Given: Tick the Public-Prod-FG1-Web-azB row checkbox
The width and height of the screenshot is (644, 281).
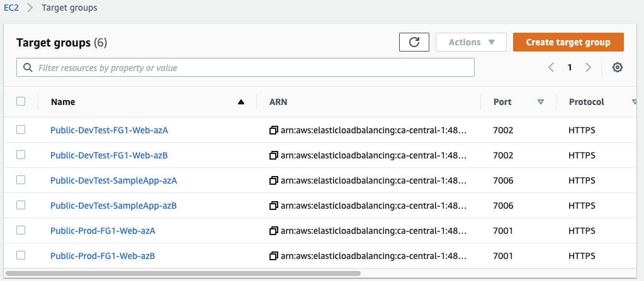Looking at the screenshot, I should pos(21,256).
